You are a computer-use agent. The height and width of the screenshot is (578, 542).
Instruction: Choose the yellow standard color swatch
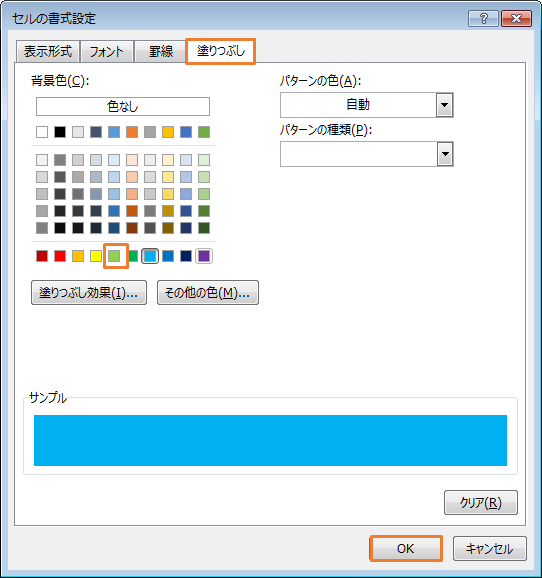pyautogui.click(x=96, y=256)
